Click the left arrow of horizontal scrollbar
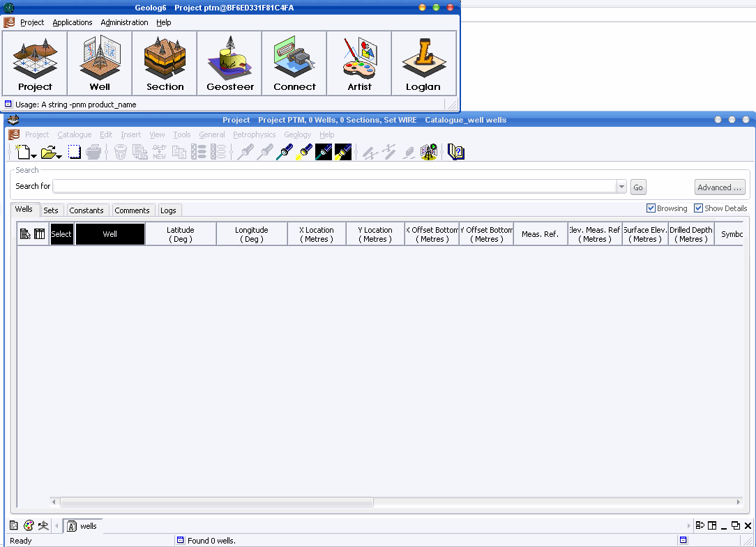The image size is (756, 547). [x=54, y=502]
